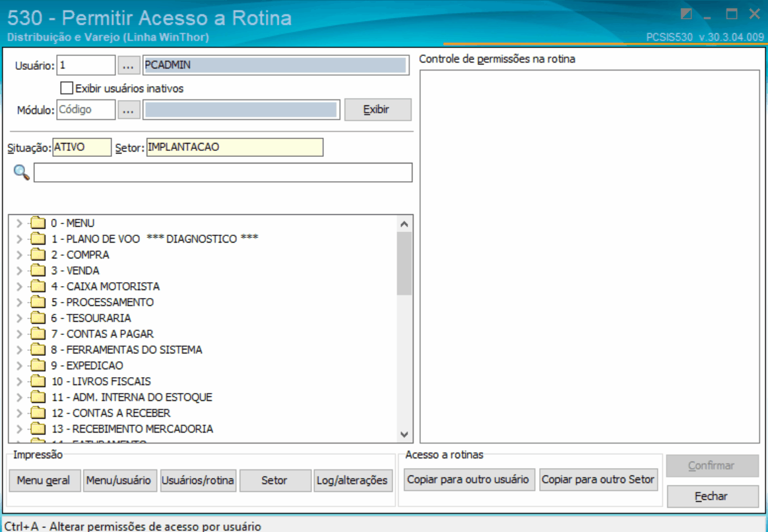768x532 pixels.
Task: Expand 8 - FERRAMENTAS DO SISTEMA node
Action: coord(18,350)
